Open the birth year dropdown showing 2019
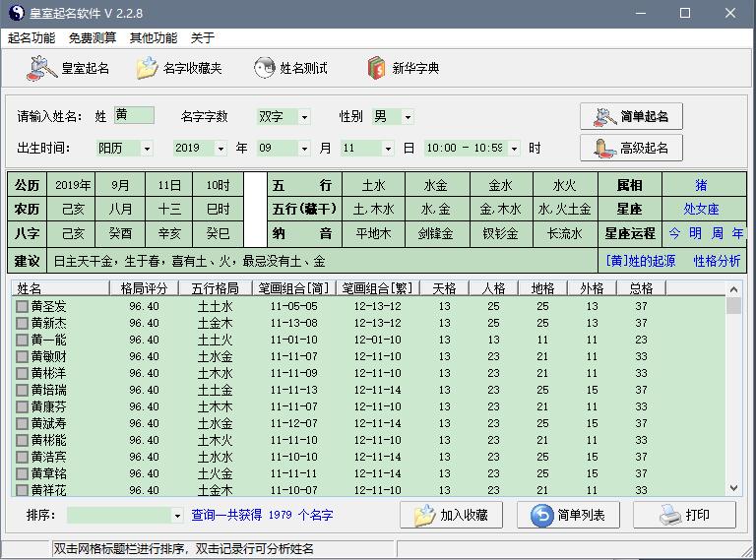756x560 pixels. (x=220, y=149)
